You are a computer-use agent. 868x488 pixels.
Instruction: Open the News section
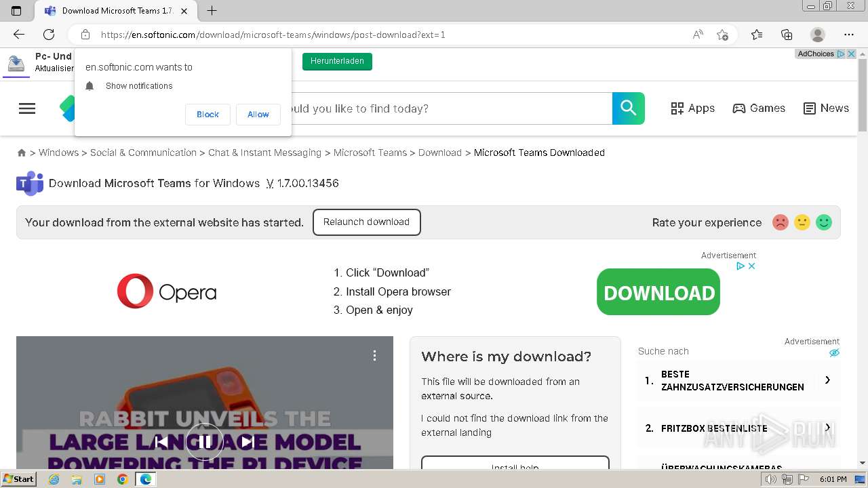click(826, 108)
